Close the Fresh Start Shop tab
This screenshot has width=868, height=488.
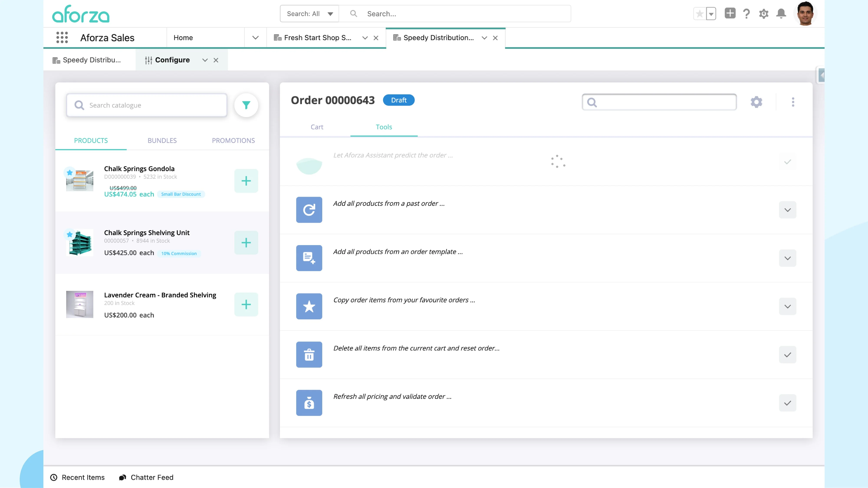[x=376, y=38]
